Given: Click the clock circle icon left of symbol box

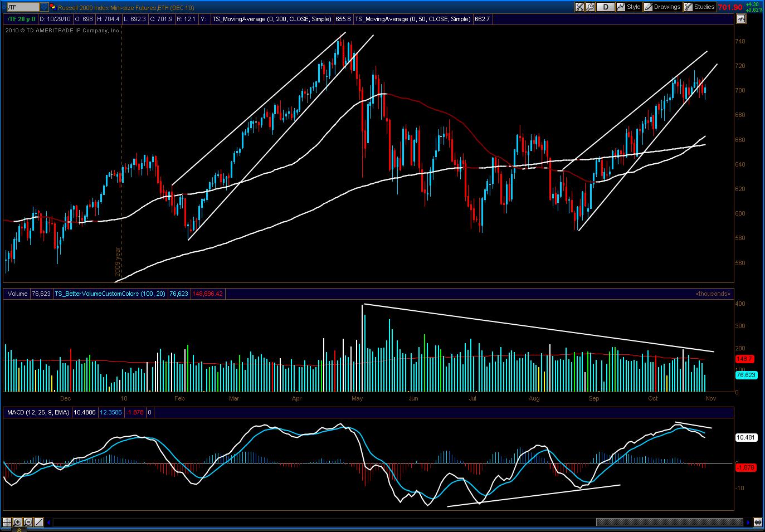Looking at the screenshot, I should [4, 7].
